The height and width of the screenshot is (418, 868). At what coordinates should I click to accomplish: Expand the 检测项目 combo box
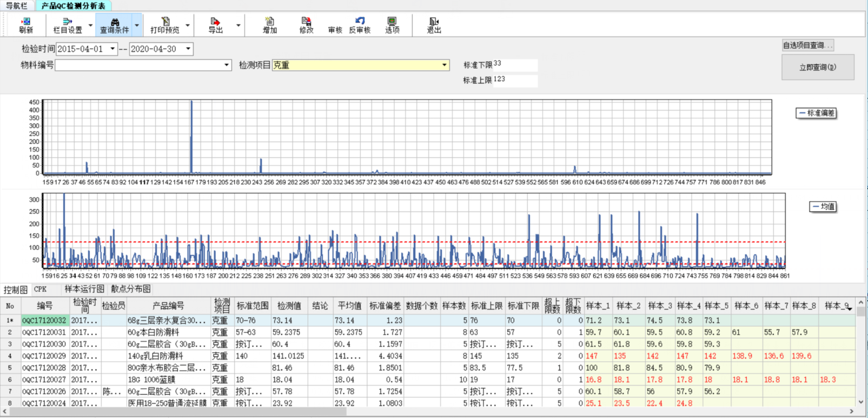(444, 65)
